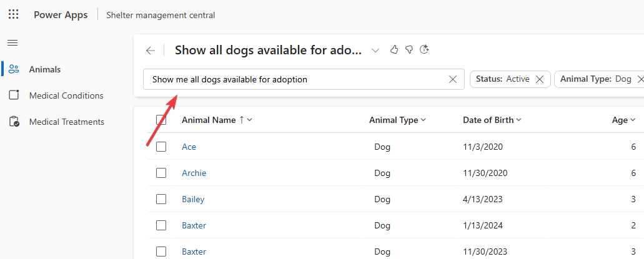
Task: Select the Archie row checkbox
Action: click(161, 173)
